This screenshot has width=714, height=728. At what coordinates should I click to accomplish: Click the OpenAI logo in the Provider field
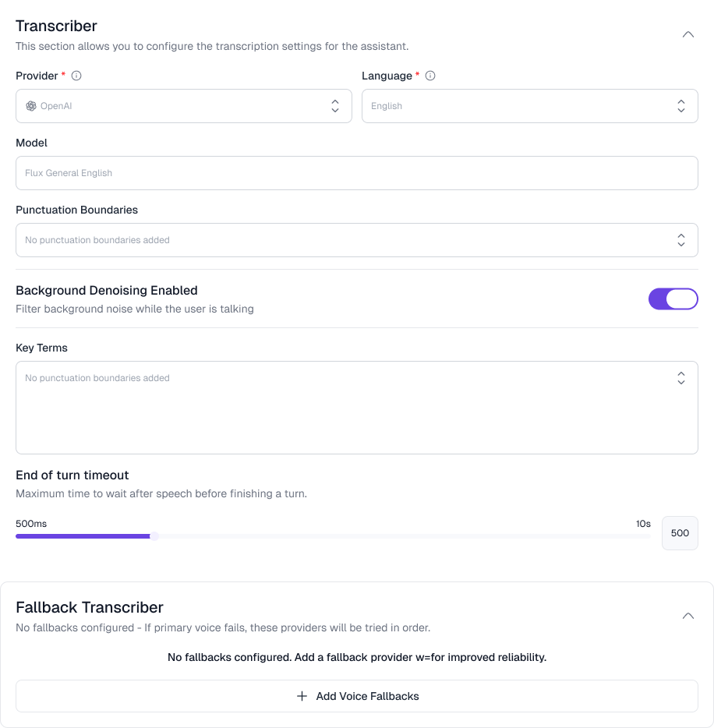(31, 106)
